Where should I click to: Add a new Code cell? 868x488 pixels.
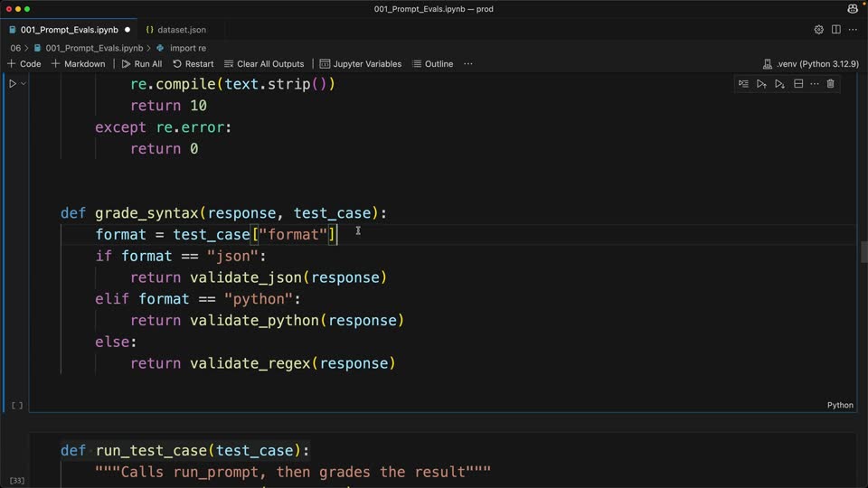(24, 63)
